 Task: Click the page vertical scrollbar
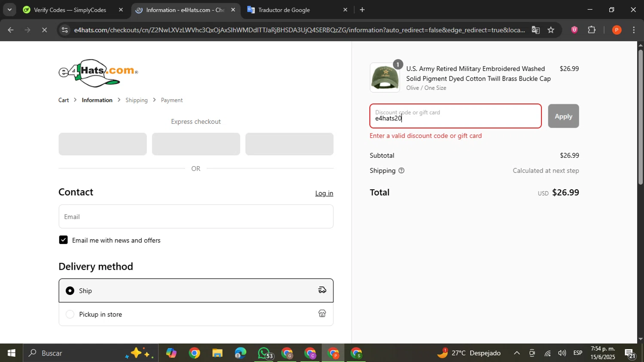pos(641,117)
